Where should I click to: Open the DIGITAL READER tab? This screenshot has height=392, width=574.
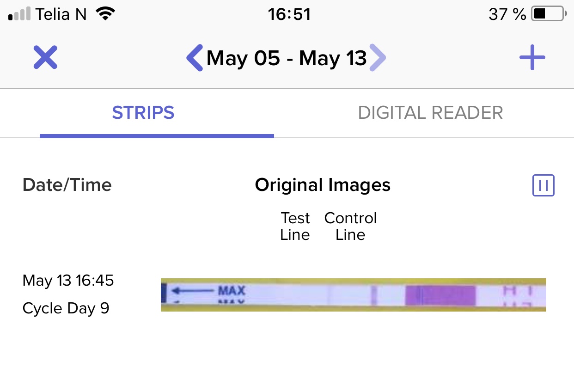click(430, 113)
